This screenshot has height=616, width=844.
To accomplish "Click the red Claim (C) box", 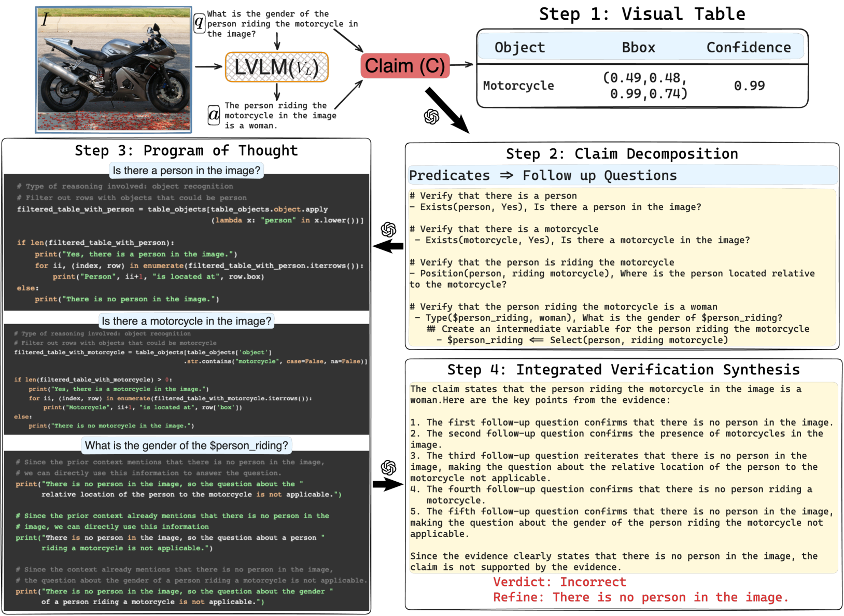I will [405, 66].
